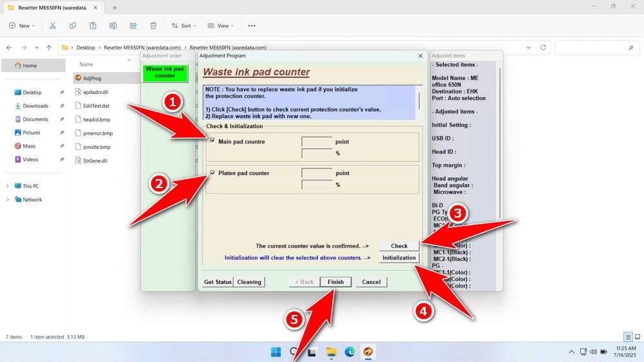Open new Explorer tab with plus icon

(115, 8)
